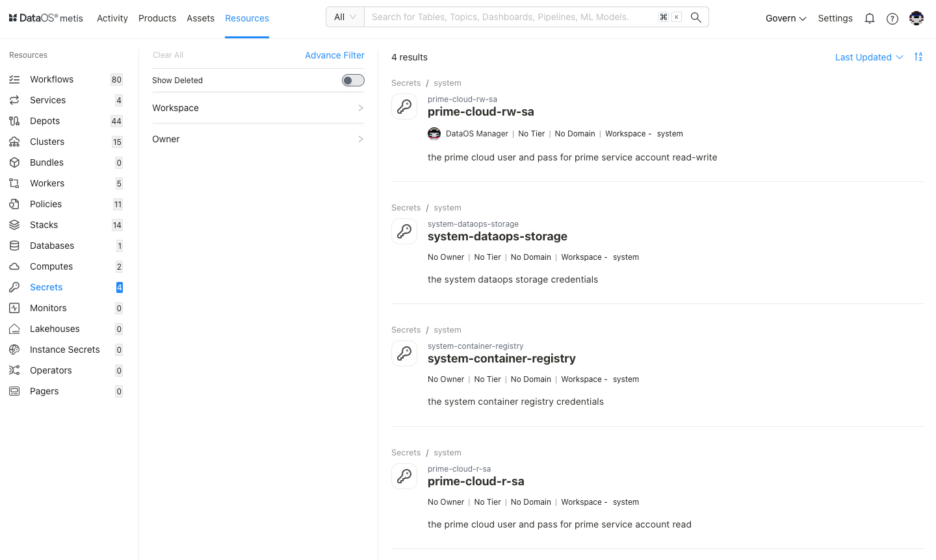Image resolution: width=936 pixels, height=560 pixels.
Task: Select the Resources tab
Action: (247, 18)
